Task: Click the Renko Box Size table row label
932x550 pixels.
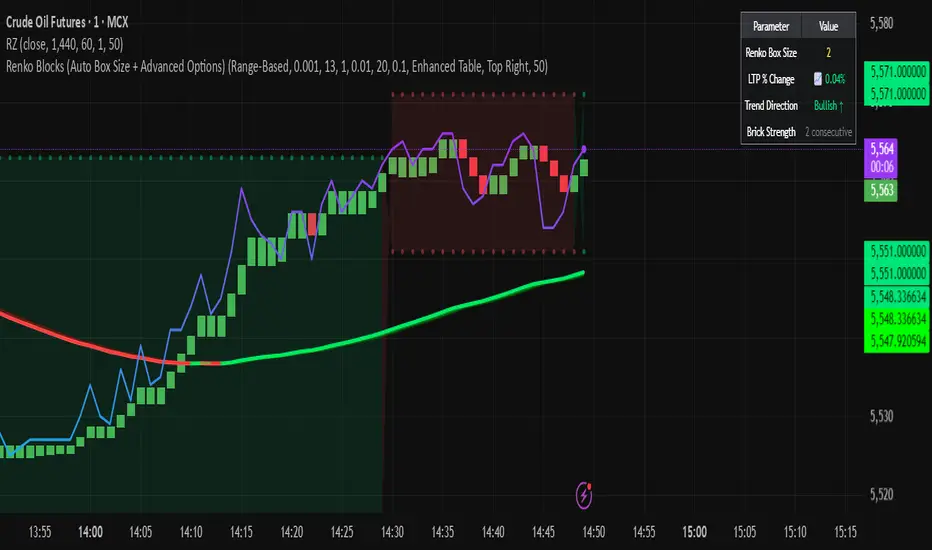Action: click(x=771, y=53)
